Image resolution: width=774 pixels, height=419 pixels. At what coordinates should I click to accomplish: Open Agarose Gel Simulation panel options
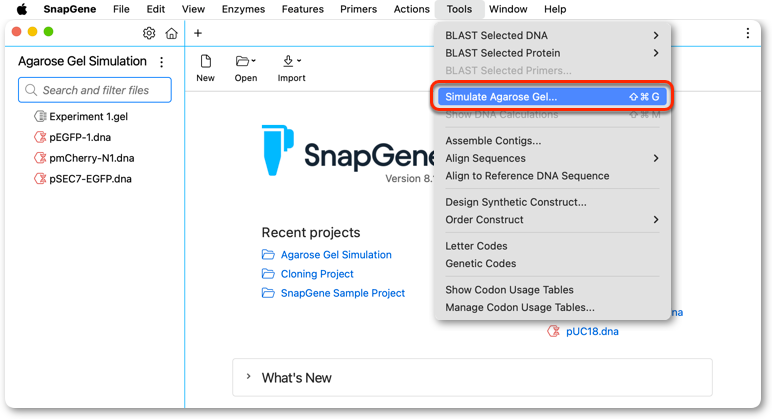pyautogui.click(x=161, y=62)
